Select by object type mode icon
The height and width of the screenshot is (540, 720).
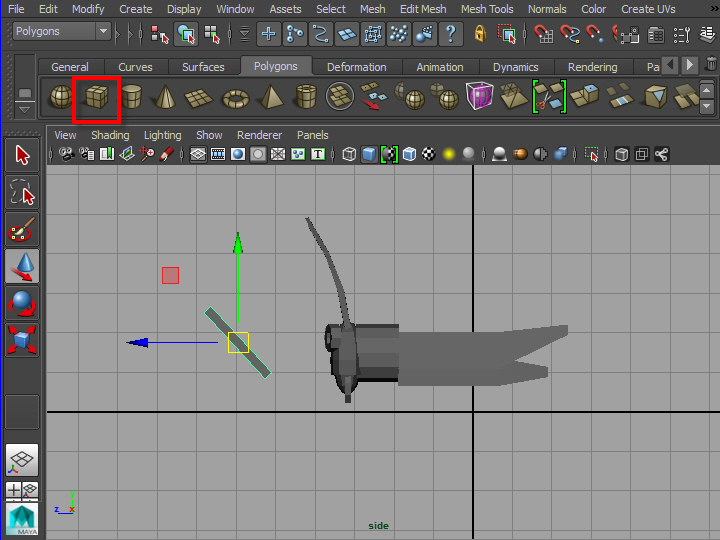click(x=186, y=34)
